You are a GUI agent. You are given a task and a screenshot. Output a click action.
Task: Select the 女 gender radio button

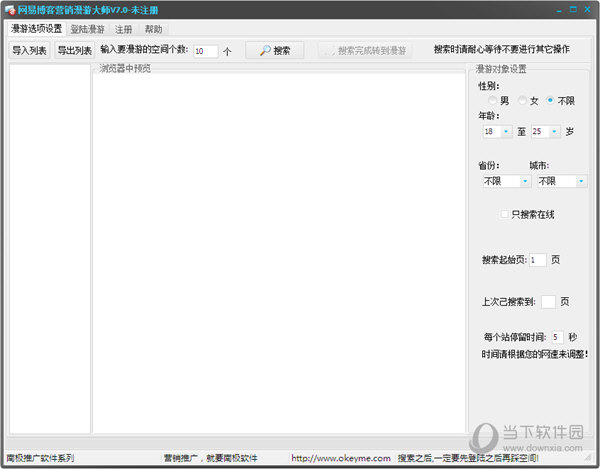click(x=522, y=100)
